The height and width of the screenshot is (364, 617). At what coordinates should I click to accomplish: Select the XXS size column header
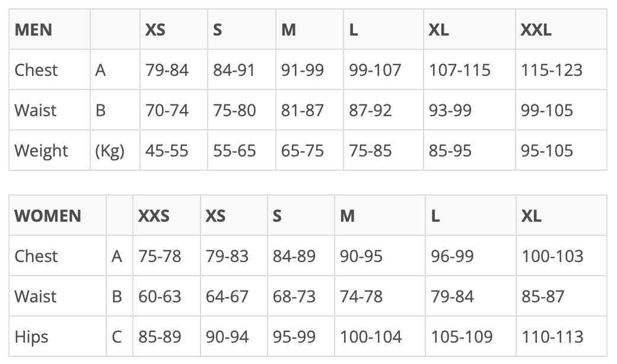(154, 216)
